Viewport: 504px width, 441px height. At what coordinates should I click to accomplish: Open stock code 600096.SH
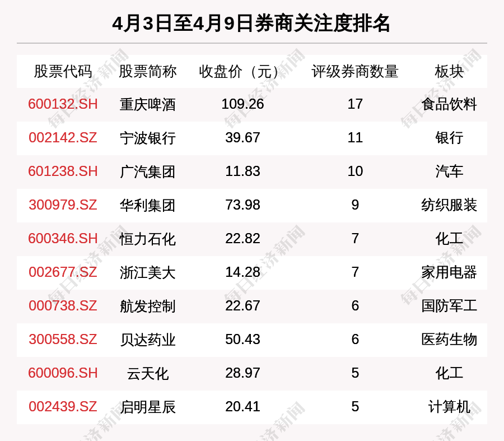click(x=63, y=373)
